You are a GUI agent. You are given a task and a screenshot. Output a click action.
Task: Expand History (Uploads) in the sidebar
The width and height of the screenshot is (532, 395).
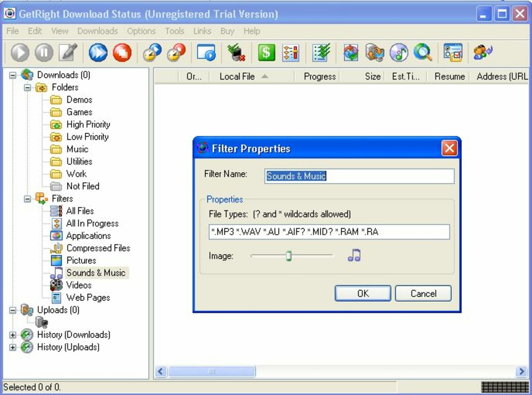click(13, 347)
